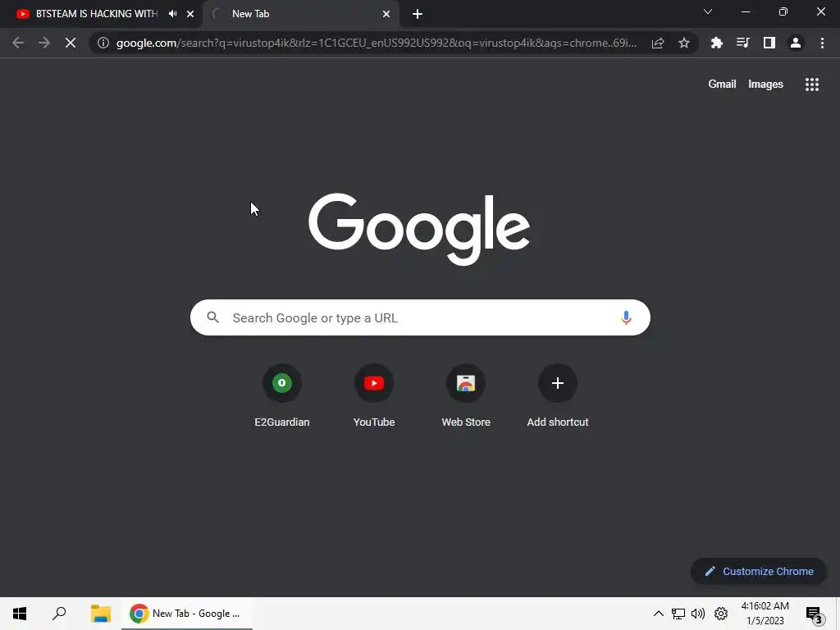Open settings gear in system tray
Screen dimensions: 840x630
pyautogui.click(x=721, y=614)
